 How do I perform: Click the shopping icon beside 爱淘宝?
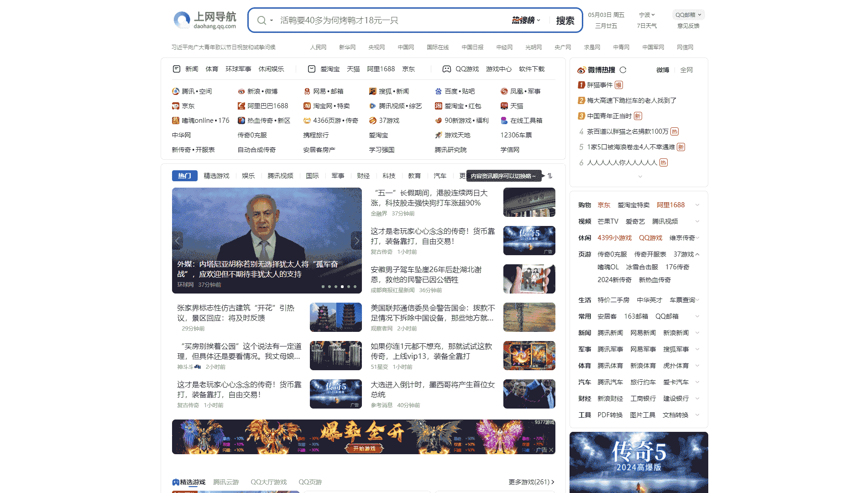pyautogui.click(x=312, y=69)
